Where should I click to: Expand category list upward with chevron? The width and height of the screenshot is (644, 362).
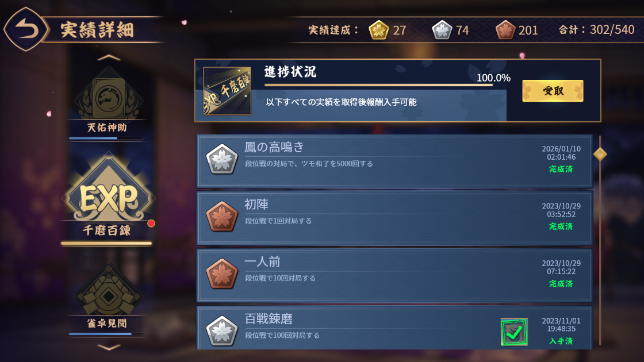tap(109, 58)
